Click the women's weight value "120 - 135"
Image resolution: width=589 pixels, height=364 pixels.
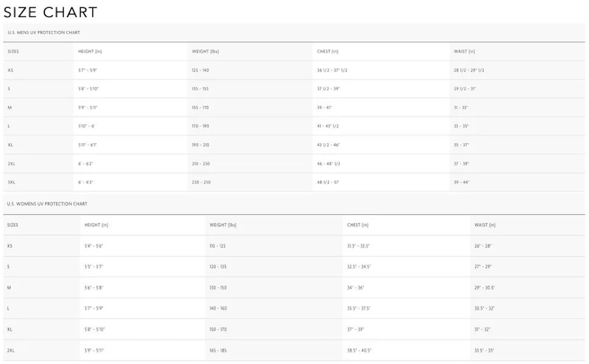pos(218,267)
